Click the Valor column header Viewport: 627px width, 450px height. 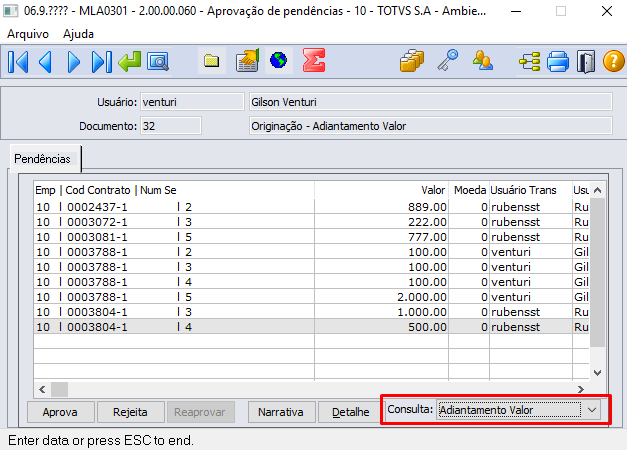click(x=381, y=190)
